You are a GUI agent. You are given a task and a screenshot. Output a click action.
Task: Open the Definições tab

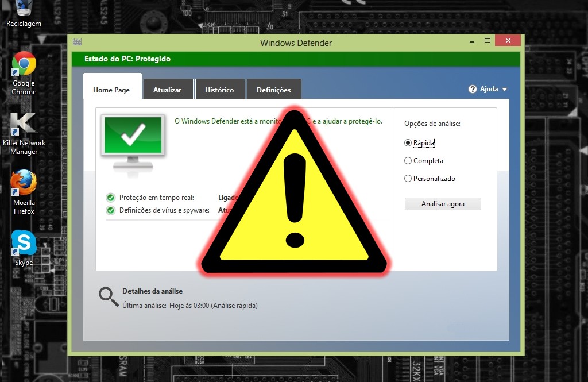point(274,90)
